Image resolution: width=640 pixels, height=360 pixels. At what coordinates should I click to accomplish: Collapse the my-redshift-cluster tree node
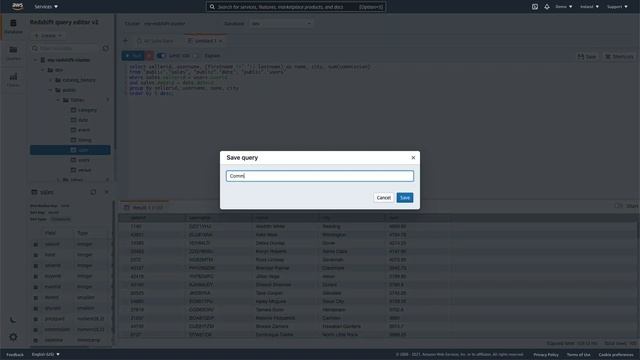(36, 60)
